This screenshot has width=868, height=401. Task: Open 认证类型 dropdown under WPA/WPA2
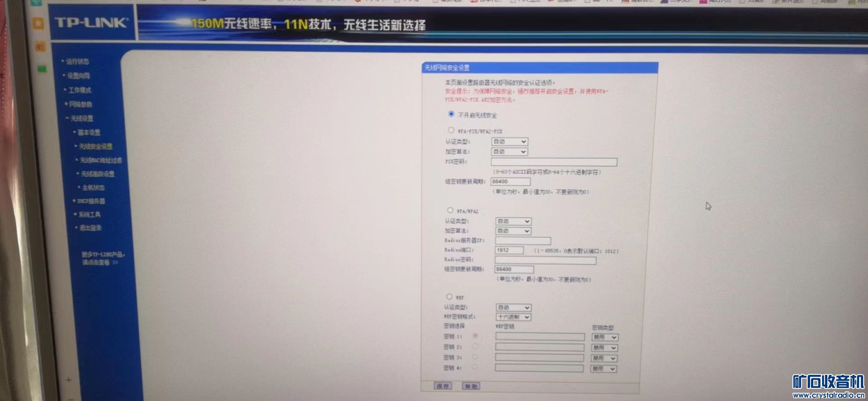click(x=513, y=221)
